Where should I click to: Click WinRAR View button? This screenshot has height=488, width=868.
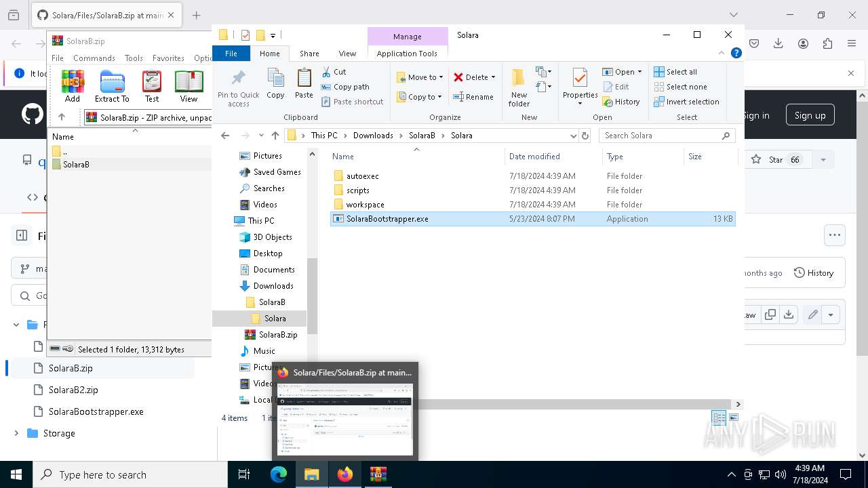(189, 86)
